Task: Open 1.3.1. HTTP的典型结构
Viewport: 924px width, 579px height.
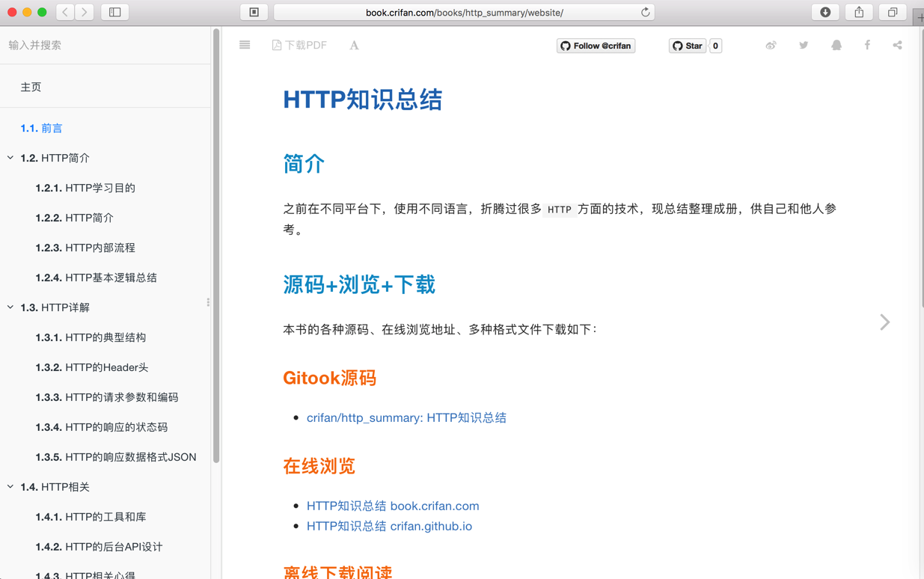Action: click(x=91, y=337)
